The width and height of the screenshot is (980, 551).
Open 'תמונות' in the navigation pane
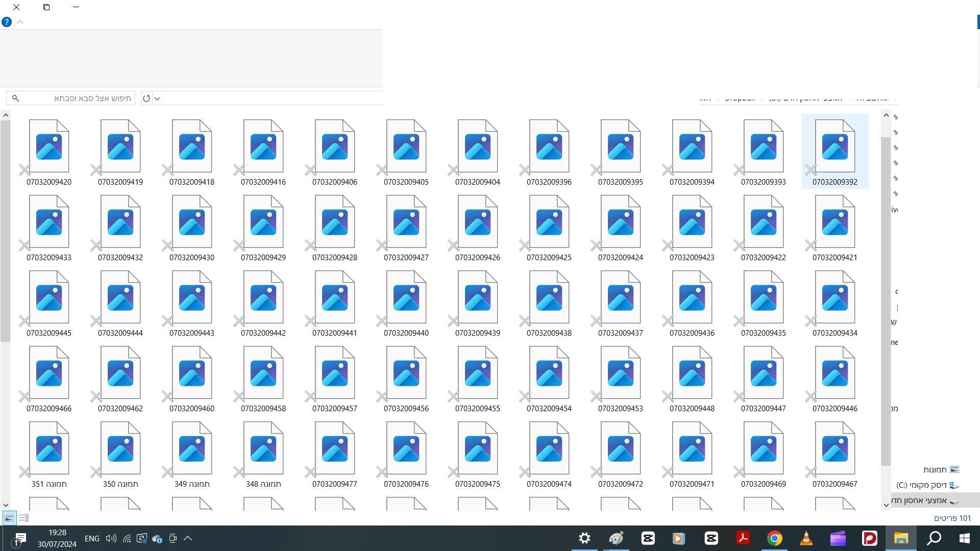(941, 469)
